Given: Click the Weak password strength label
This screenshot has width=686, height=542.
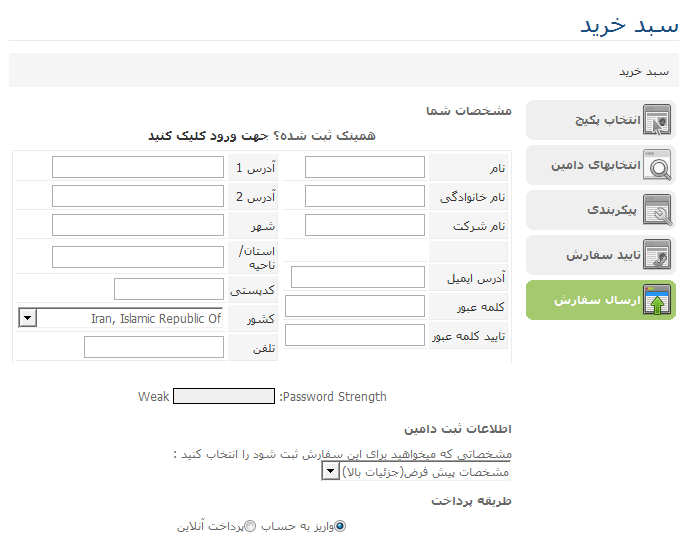Looking at the screenshot, I should tap(154, 396).
